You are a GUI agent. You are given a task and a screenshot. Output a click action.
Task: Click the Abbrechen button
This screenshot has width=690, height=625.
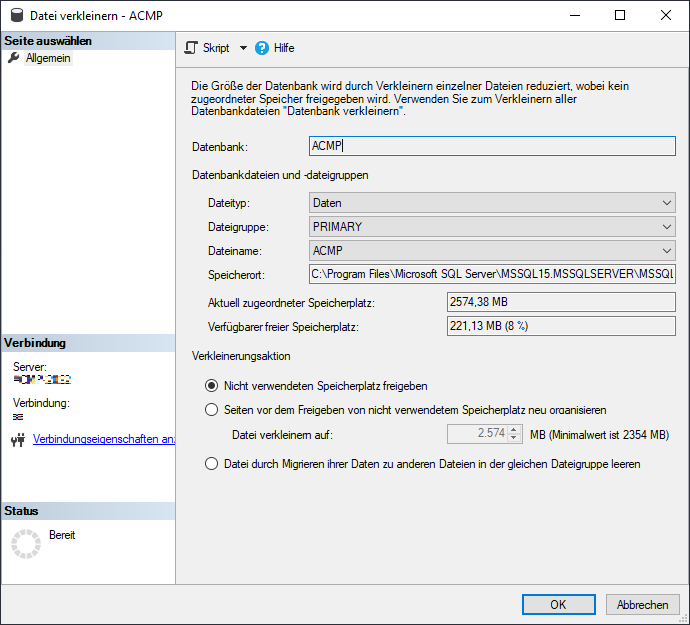click(x=642, y=604)
